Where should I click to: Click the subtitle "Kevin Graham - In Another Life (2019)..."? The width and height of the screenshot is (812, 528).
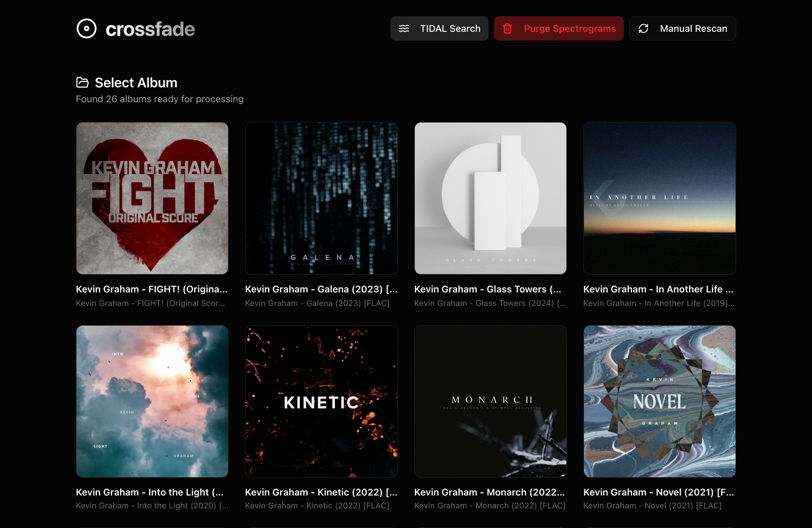pos(659,303)
